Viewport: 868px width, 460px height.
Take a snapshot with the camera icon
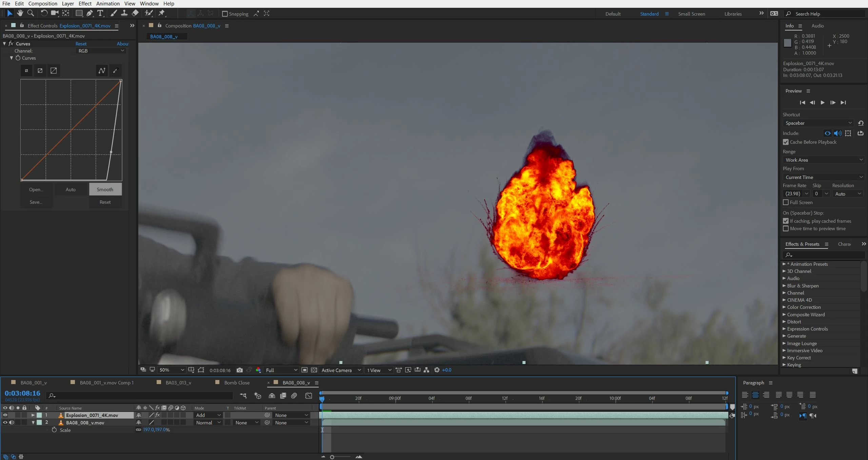click(240, 370)
